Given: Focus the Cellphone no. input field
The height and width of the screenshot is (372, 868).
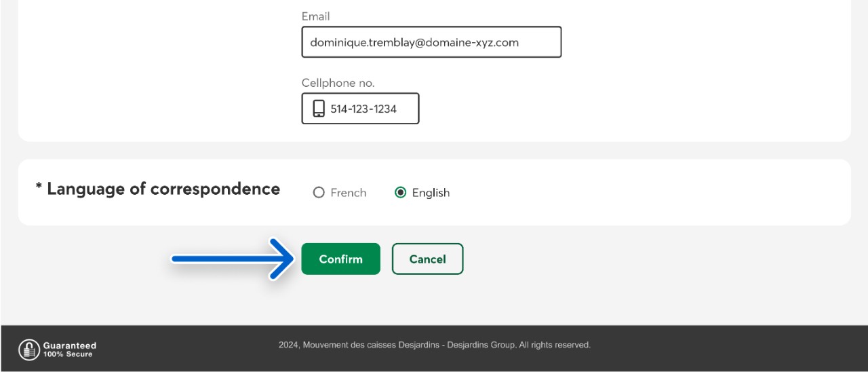Looking at the screenshot, I should coord(373,109).
